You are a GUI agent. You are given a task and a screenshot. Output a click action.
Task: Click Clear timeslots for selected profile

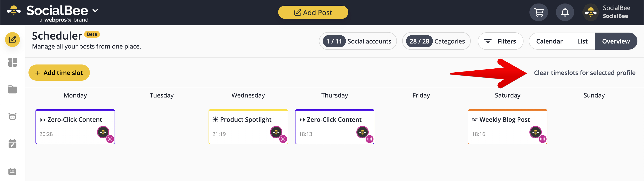584,73
